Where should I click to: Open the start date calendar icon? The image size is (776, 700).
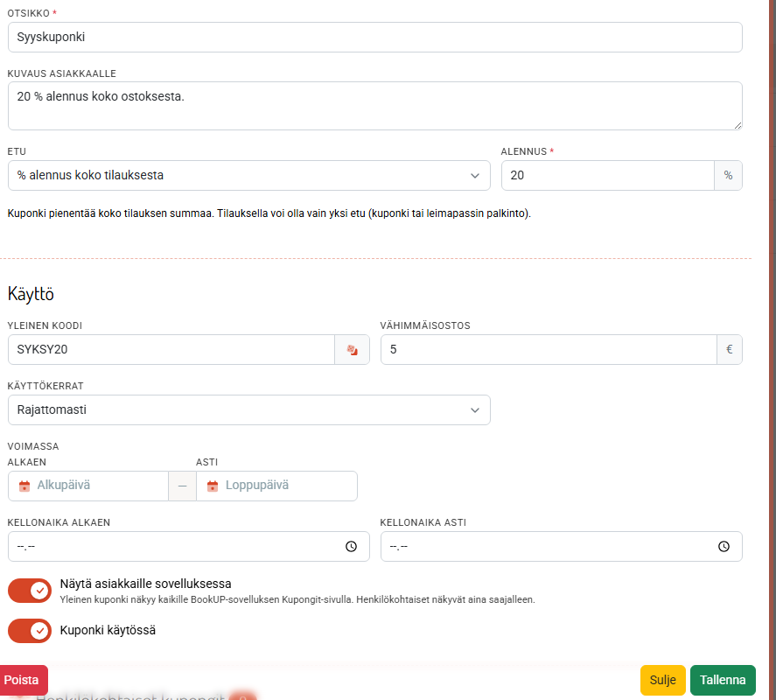pyautogui.click(x=24, y=486)
